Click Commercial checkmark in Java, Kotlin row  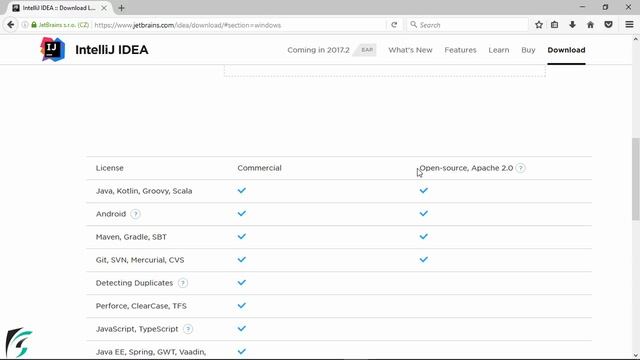[242, 191]
